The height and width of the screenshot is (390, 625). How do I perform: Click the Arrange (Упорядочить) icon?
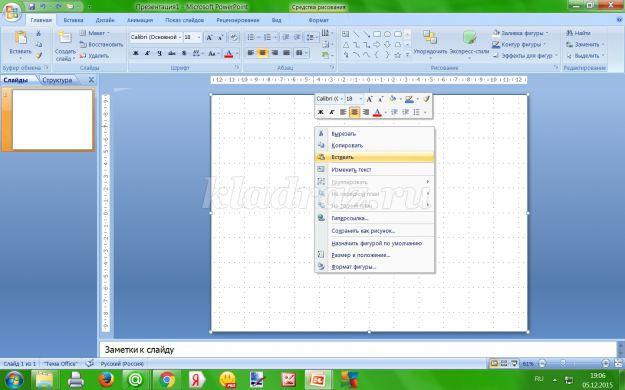(430, 38)
